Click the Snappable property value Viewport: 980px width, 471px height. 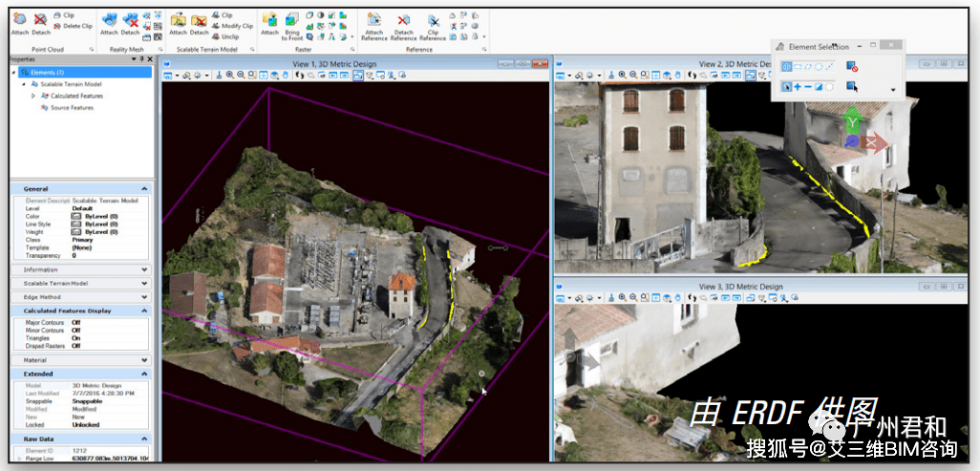click(x=87, y=401)
